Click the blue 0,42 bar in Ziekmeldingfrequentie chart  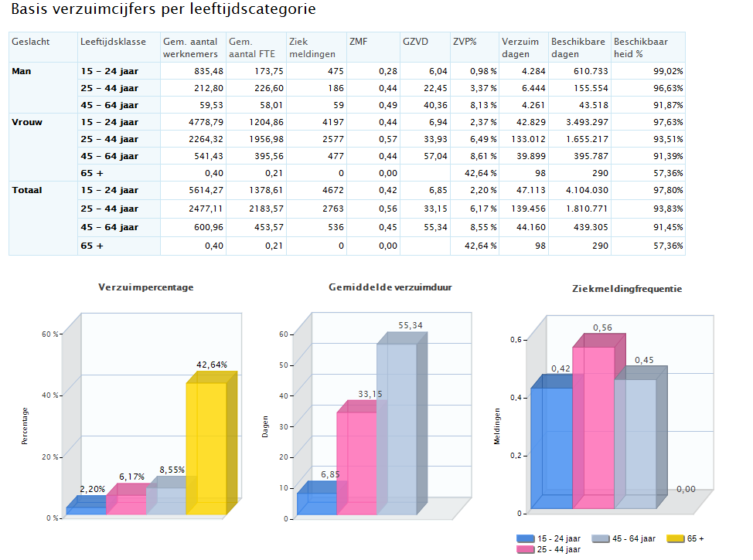click(552, 448)
